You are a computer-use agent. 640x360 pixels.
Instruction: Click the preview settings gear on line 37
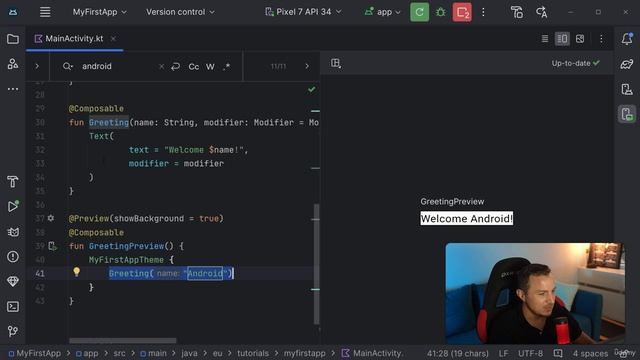51,218
